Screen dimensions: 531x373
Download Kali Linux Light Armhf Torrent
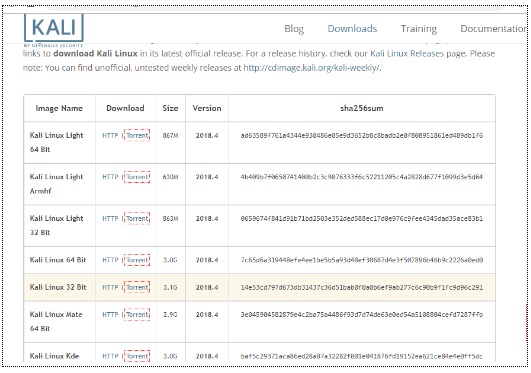pos(137,177)
